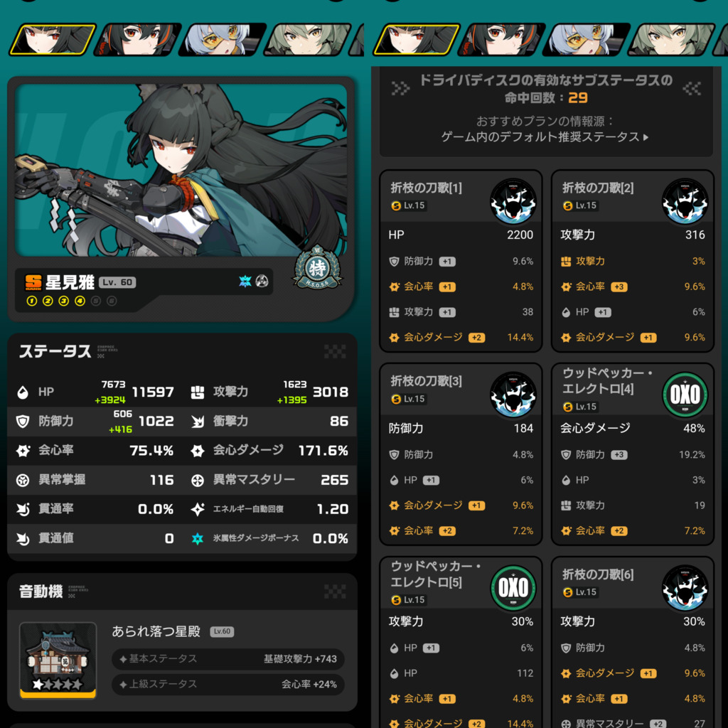Select mindscape cinema node 5
728x728 pixels.
[x=96, y=301]
